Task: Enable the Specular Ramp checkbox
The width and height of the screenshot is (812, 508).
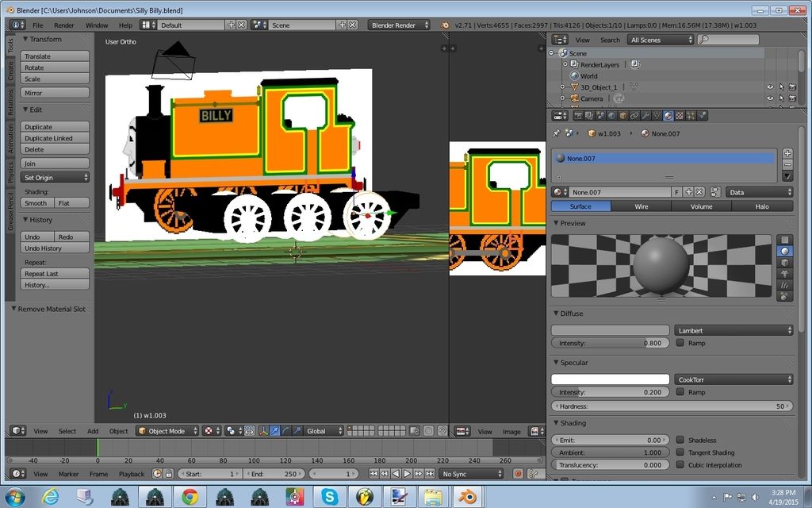Action: pos(680,392)
